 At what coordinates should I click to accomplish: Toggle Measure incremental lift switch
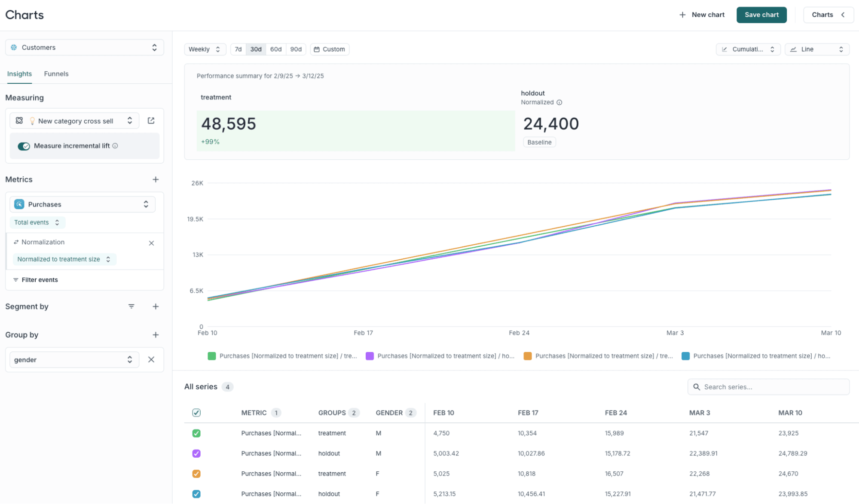pos(24,146)
